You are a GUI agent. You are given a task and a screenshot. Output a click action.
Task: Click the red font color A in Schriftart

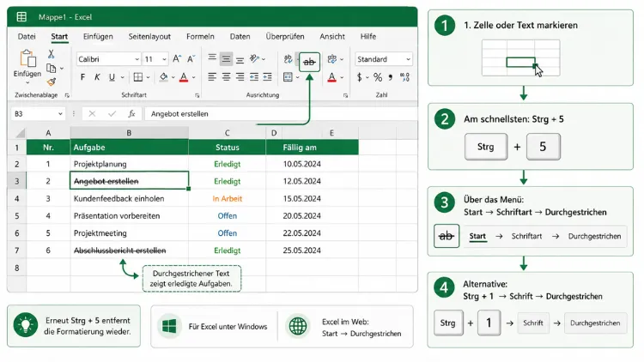tap(184, 76)
